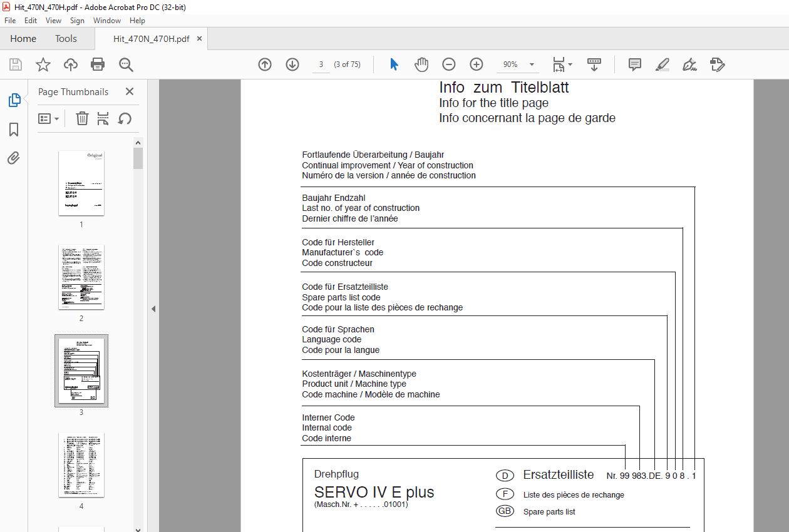This screenshot has width=789, height=532.
Task: Open the Sign menu
Action: pyautogui.click(x=77, y=21)
